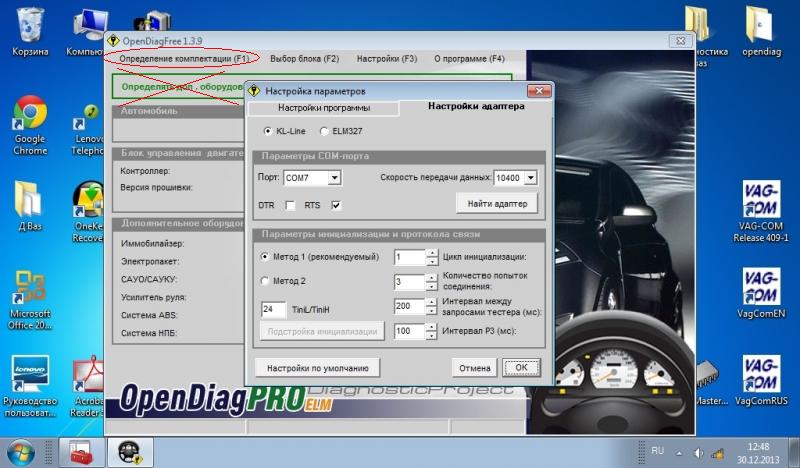Increase Количество попыток соединения spinner
The width and height of the screenshot is (800, 468).
pos(432,278)
